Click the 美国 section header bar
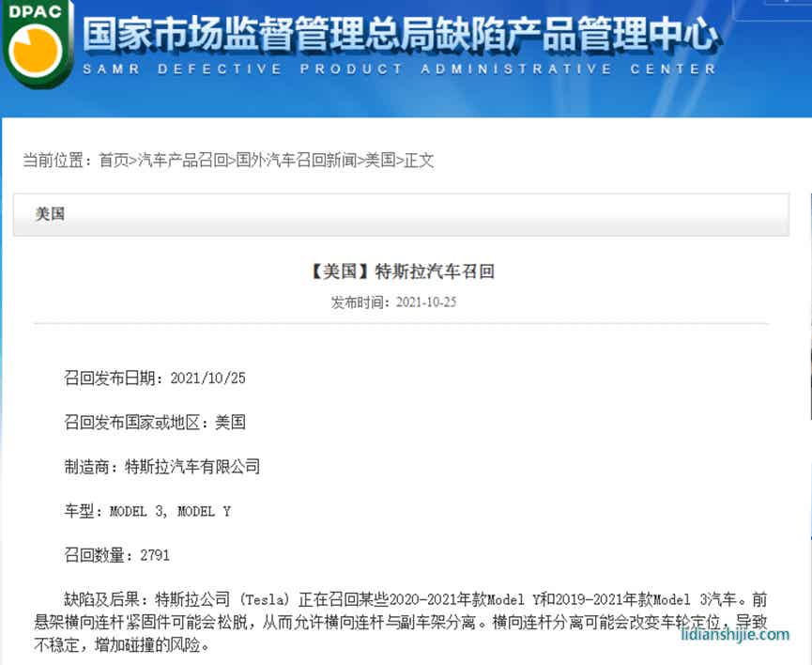Image resolution: width=812 pixels, height=665 pixels. click(x=401, y=214)
